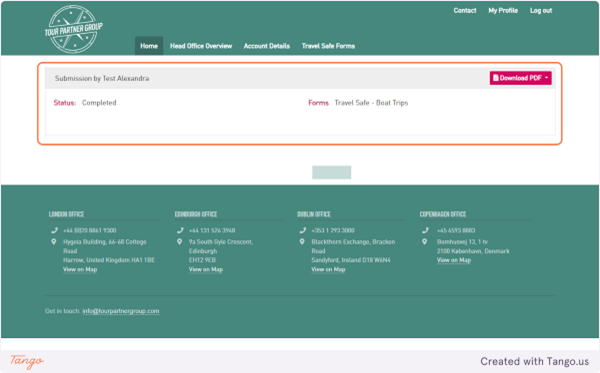Click the Dublin Office heading

pyautogui.click(x=314, y=214)
